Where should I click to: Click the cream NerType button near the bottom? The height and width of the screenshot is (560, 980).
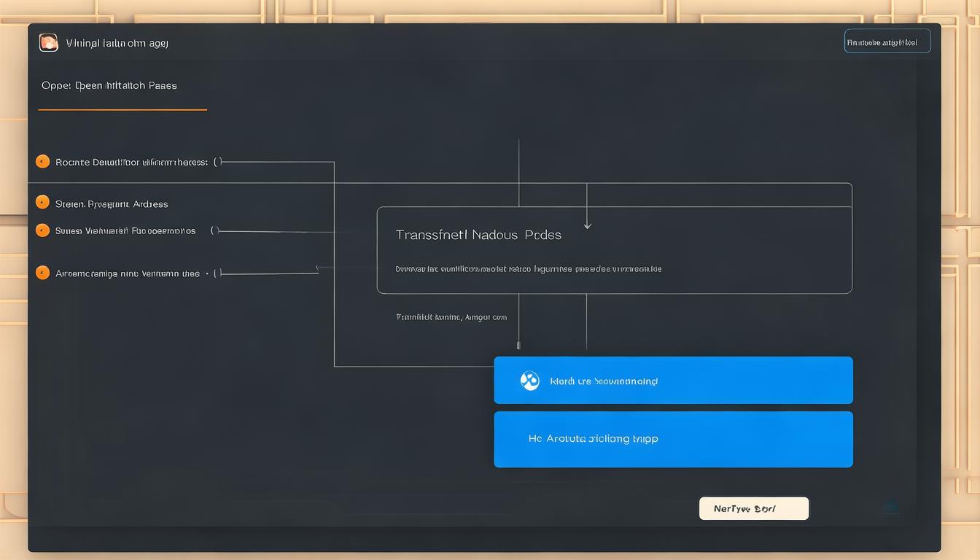click(x=754, y=508)
